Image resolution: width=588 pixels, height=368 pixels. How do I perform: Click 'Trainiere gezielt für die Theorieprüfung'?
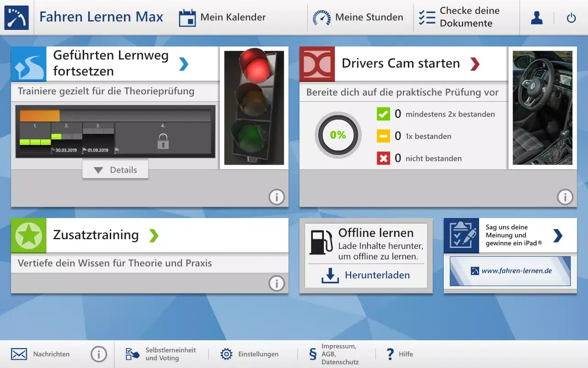click(x=106, y=91)
